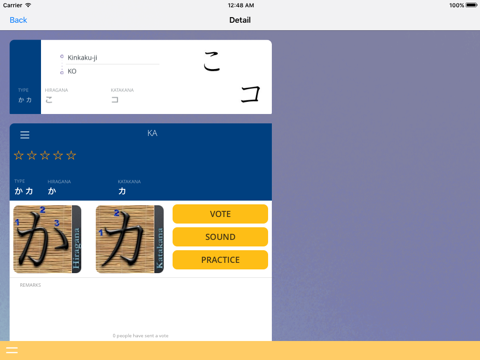Tap the blue TYPE かカ side panel
This screenshot has height=360, width=480.
[25, 77]
